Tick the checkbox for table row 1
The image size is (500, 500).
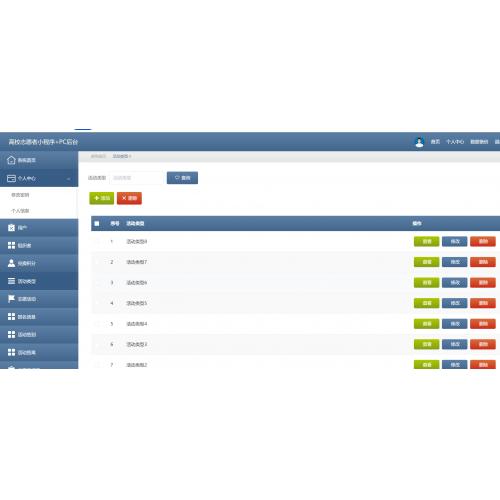tap(97, 241)
